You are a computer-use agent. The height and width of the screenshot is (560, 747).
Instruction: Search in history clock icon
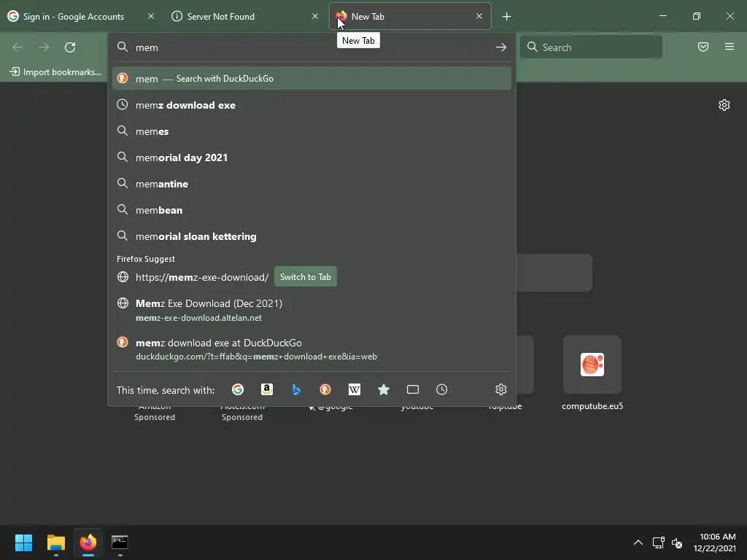click(x=441, y=389)
